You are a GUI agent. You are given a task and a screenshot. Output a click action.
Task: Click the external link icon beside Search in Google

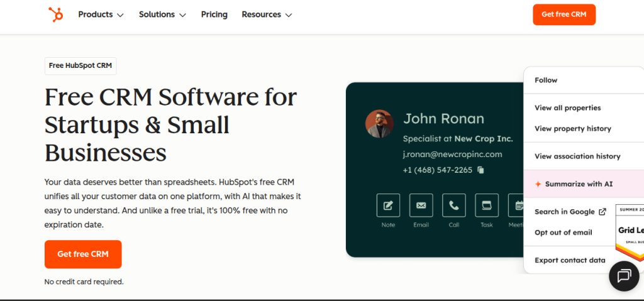602,212
